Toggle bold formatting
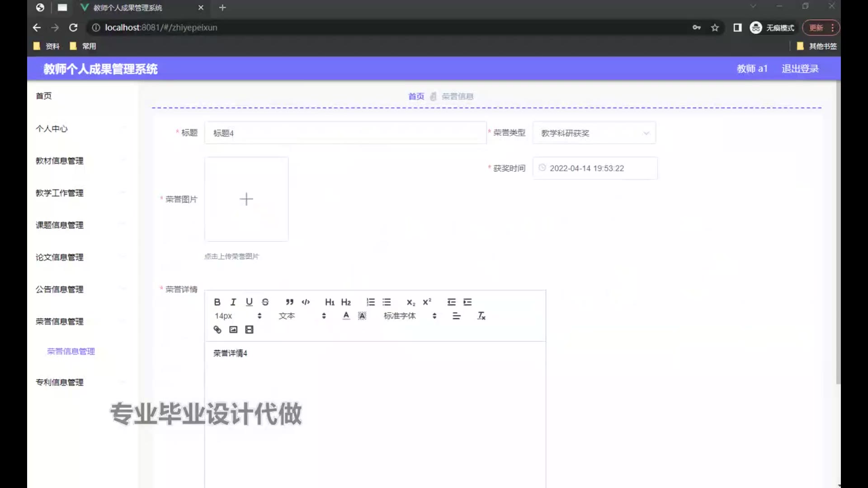Image resolution: width=868 pixels, height=488 pixels. coord(217,302)
